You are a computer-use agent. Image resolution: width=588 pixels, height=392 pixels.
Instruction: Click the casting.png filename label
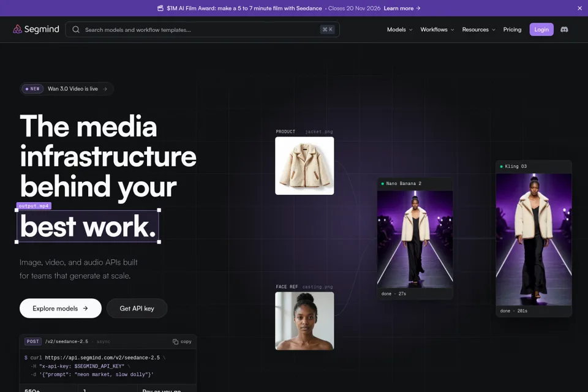click(318, 287)
